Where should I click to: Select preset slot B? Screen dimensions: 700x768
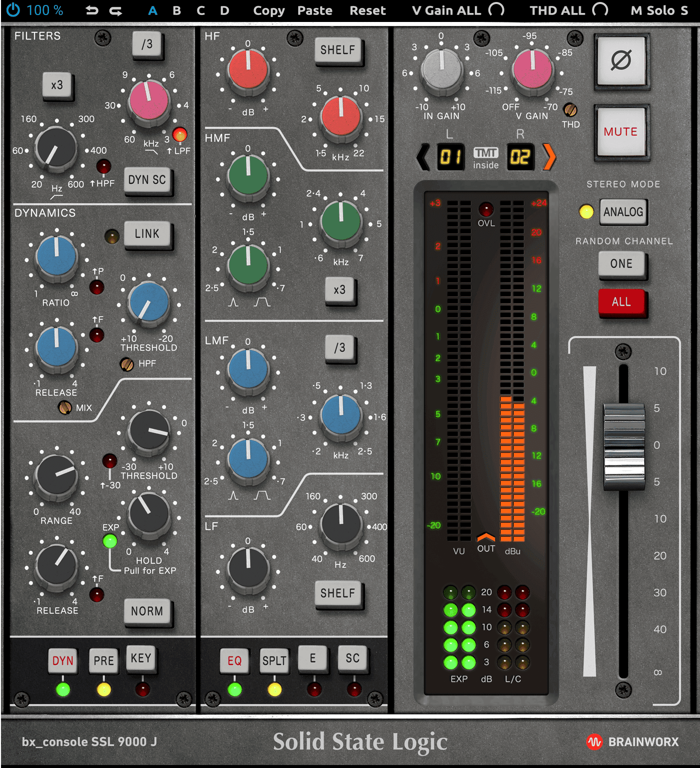pos(177,10)
